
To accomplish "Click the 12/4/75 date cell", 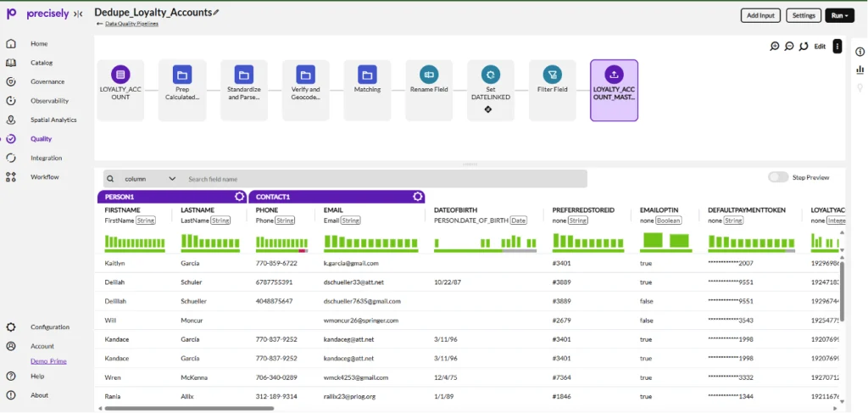I will pos(446,377).
